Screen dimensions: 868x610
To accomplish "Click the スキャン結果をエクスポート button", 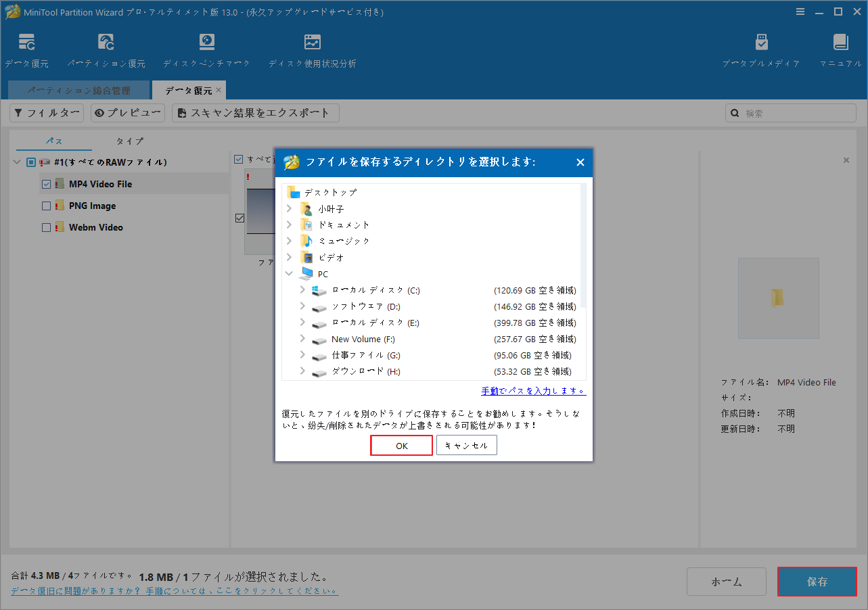I will (255, 112).
